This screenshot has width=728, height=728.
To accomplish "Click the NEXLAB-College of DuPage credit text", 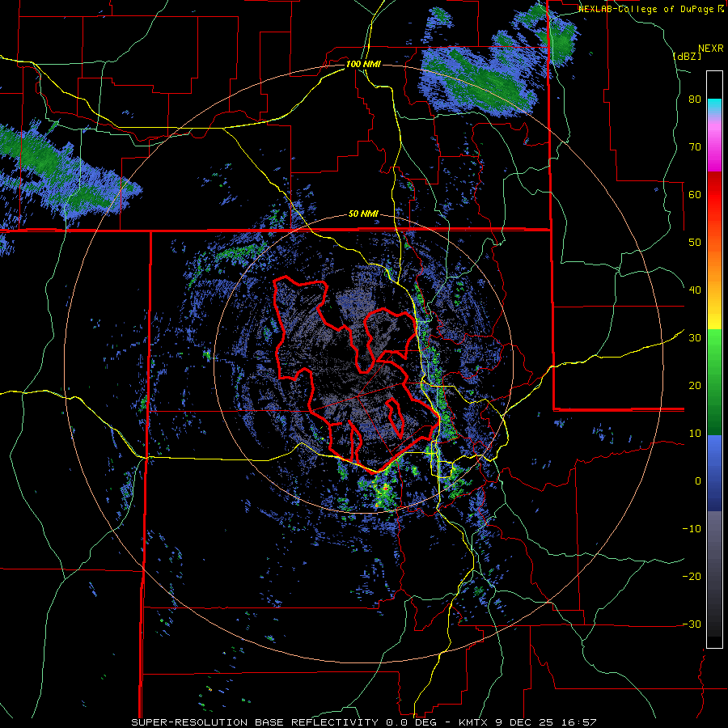I will tap(650, 9).
